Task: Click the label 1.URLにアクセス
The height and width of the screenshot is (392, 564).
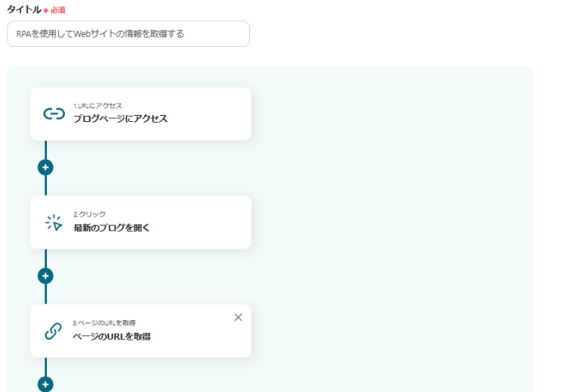Action: click(x=98, y=106)
